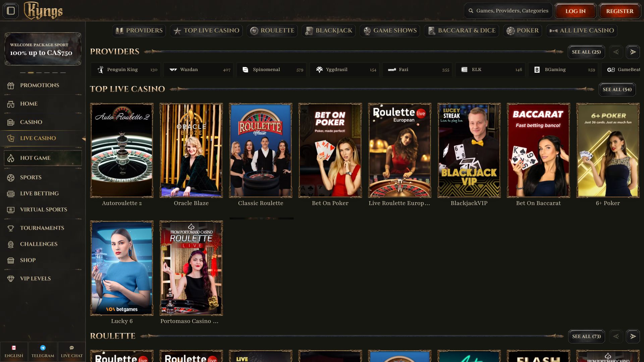Click the VIP Levels diamond icon

coord(11,279)
